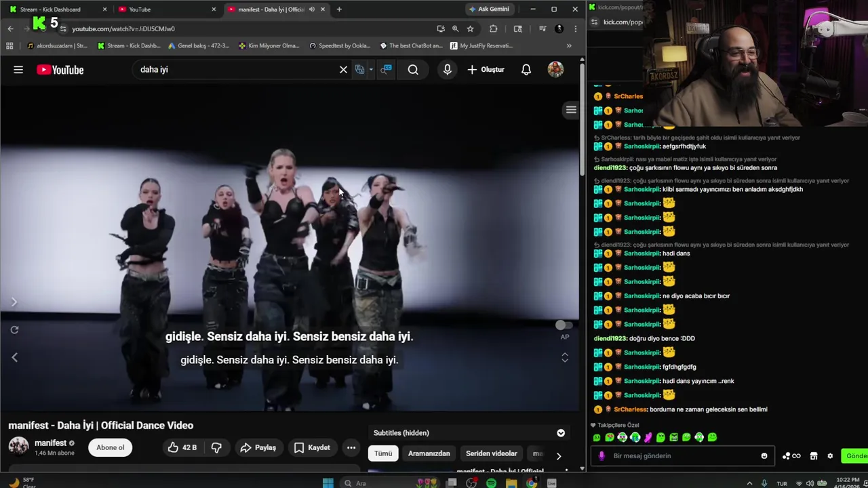Click the left chevron on video's left edge
This screenshot has height=488, width=868.
14,357
